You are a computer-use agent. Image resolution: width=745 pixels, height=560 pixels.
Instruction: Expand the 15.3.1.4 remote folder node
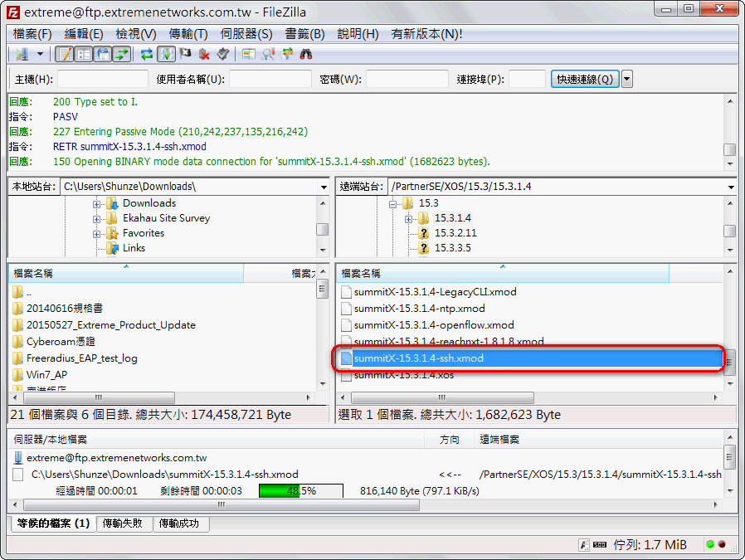click(x=409, y=220)
